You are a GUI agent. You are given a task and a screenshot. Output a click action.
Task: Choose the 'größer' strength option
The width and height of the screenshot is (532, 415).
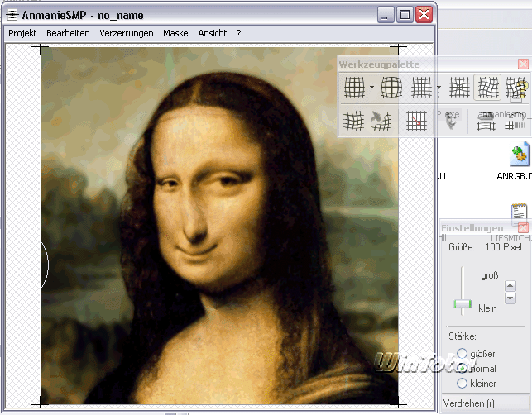462,354
